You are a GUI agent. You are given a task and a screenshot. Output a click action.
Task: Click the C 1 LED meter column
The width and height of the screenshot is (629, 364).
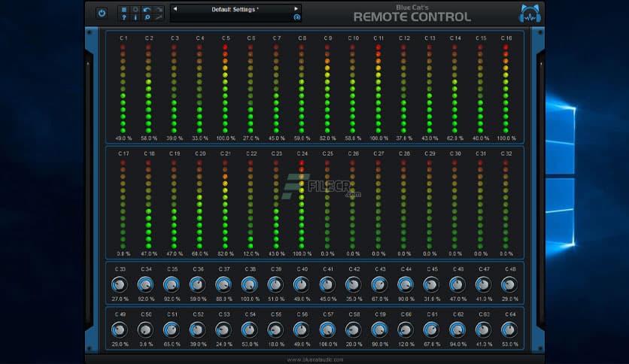tap(123, 89)
